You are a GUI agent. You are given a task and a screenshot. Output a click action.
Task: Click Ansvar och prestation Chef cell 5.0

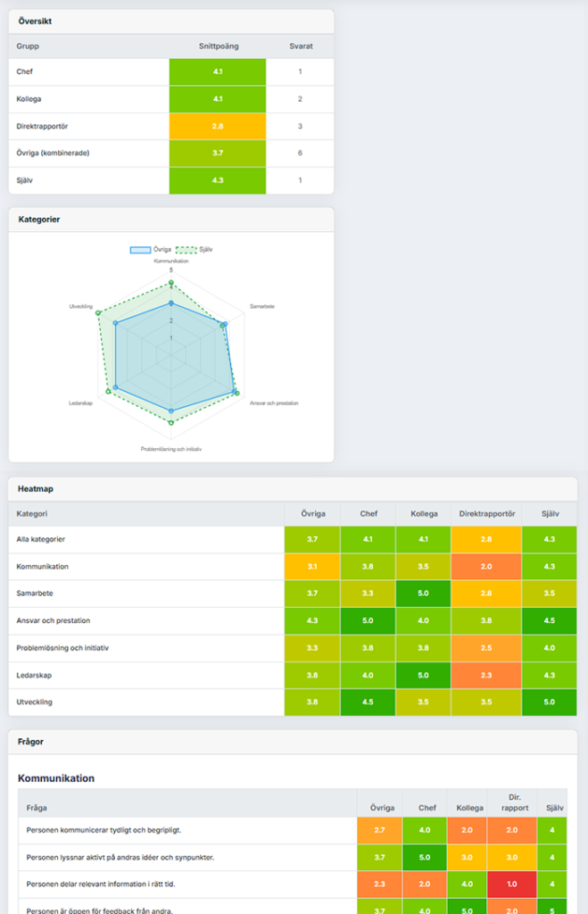[x=369, y=621]
